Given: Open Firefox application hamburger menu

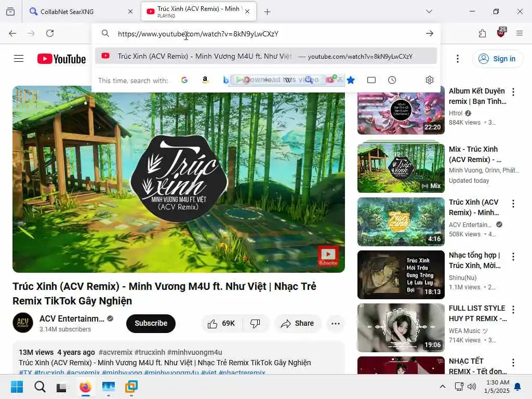Looking at the screenshot, I should (520, 33).
